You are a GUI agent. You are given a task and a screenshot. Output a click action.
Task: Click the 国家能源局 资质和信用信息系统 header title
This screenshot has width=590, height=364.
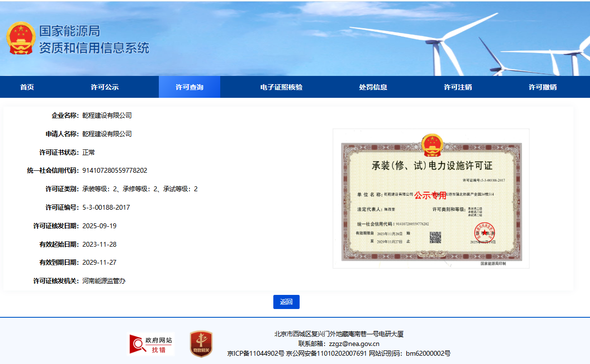click(94, 40)
